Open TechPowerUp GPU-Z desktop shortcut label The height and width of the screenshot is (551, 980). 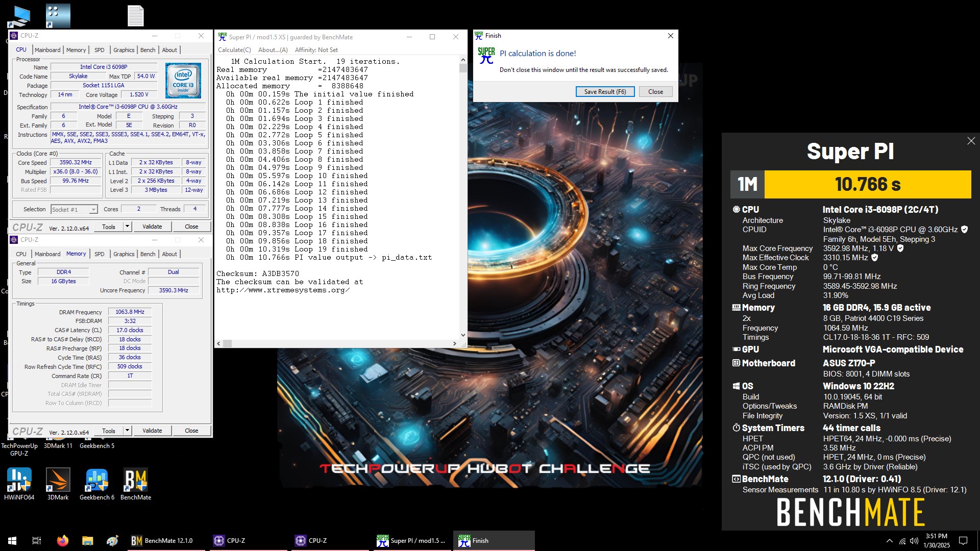[19, 449]
